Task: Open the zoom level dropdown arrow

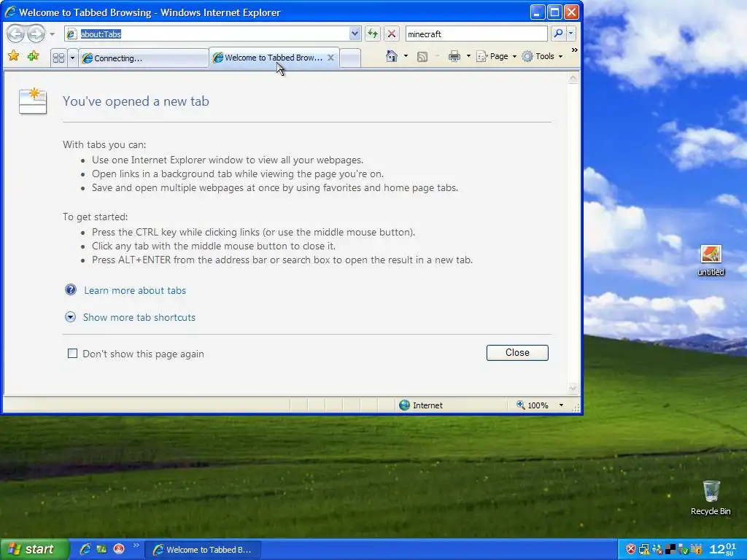Action: (x=561, y=405)
